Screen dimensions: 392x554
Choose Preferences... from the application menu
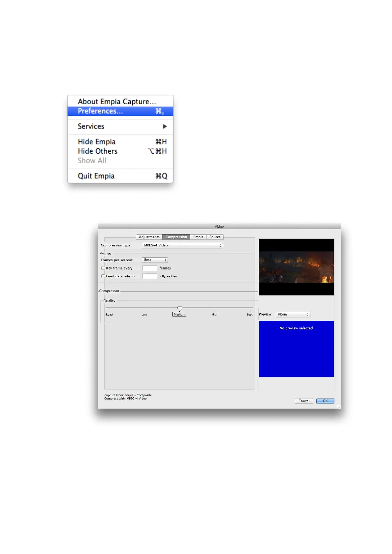[x=120, y=111]
